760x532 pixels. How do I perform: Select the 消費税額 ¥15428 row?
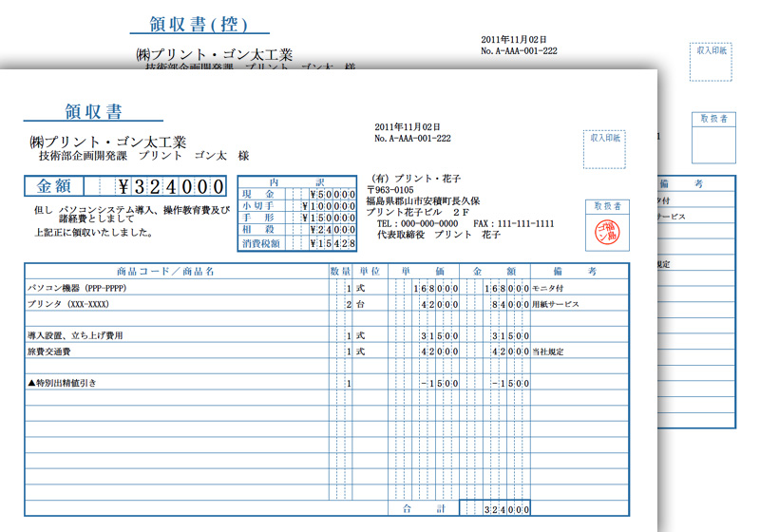[x=297, y=244]
